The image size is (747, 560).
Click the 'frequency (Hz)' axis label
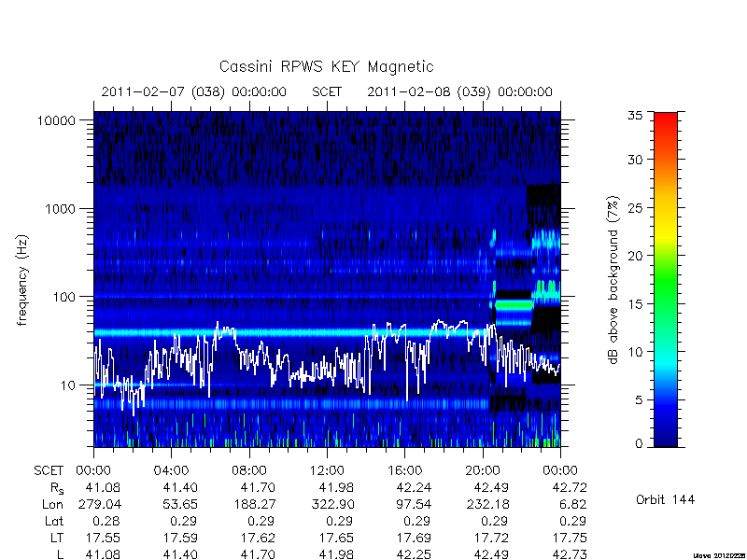pyautogui.click(x=22, y=280)
